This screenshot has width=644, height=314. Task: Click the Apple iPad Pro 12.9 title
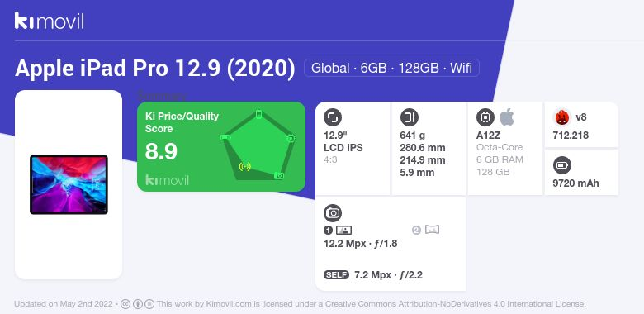[155, 69]
